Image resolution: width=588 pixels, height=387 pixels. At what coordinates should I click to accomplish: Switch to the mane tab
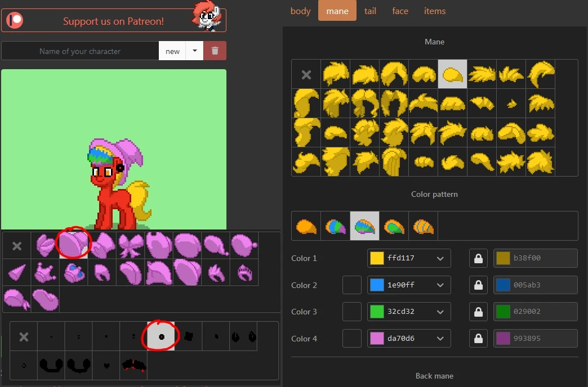[x=337, y=11]
